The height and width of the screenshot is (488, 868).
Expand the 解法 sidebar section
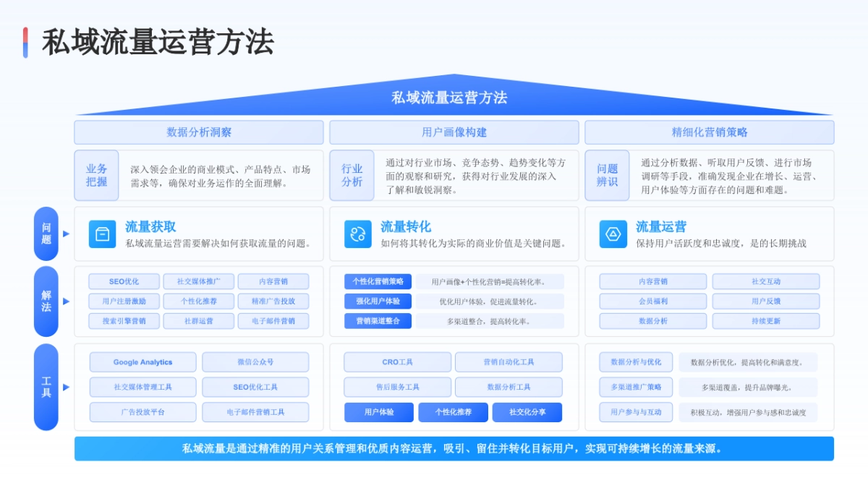pyautogui.click(x=46, y=301)
